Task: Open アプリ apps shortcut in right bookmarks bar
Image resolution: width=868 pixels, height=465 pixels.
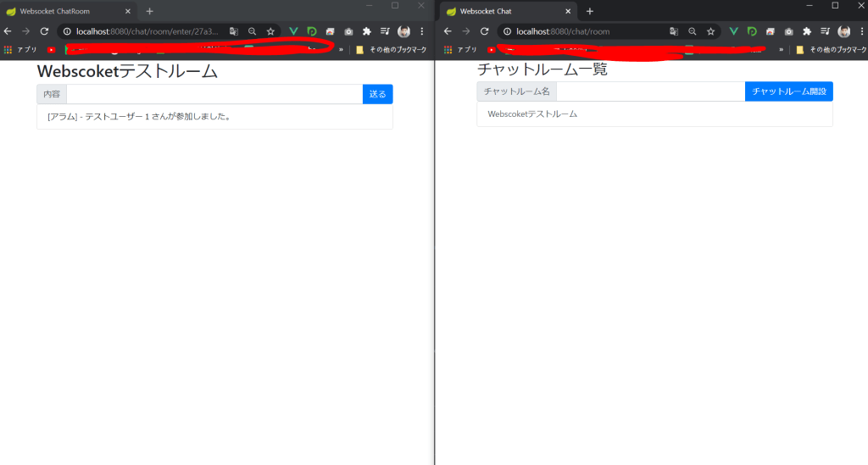Action: pos(461,50)
